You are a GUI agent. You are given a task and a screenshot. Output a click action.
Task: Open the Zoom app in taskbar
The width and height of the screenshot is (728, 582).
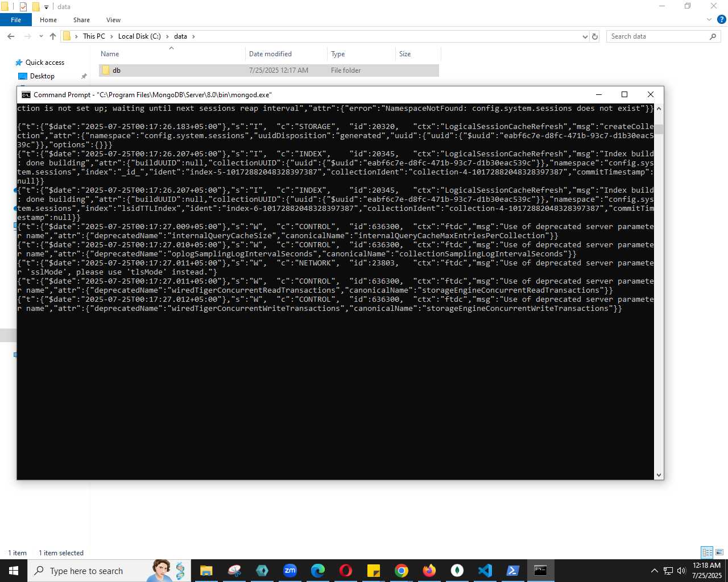point(290,571)
